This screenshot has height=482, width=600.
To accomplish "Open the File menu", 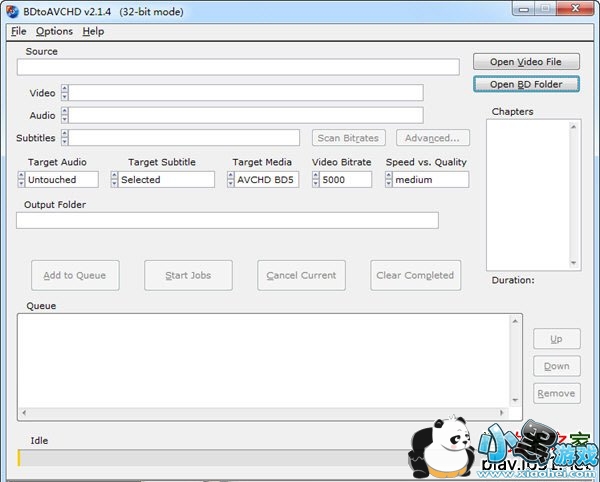I will point(18,31).
